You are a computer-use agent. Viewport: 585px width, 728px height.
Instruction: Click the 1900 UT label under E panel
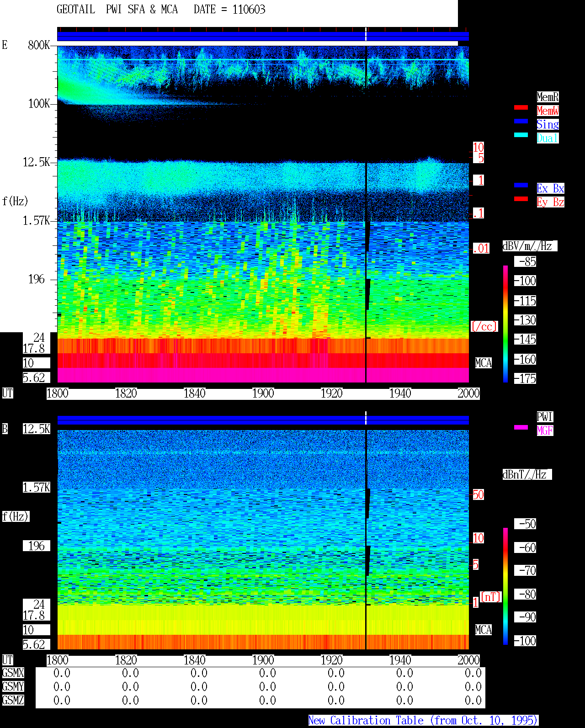coord(263,393)
